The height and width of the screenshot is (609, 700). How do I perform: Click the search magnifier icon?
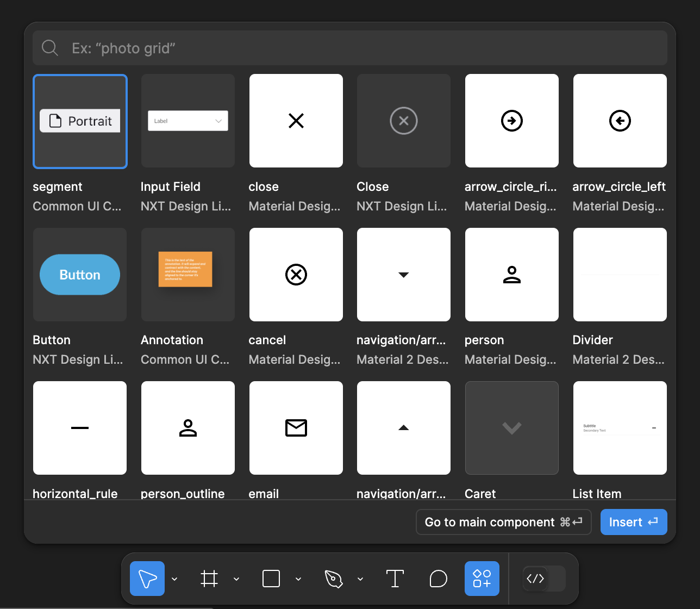[50, 48]
